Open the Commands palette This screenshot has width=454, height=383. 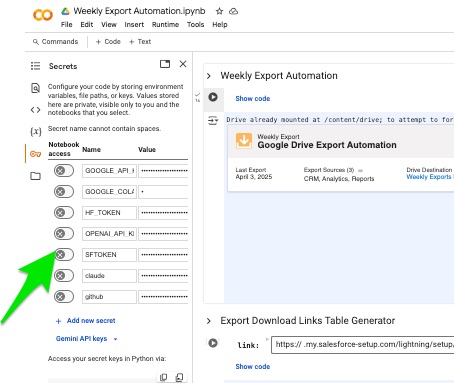coord(55,42)
